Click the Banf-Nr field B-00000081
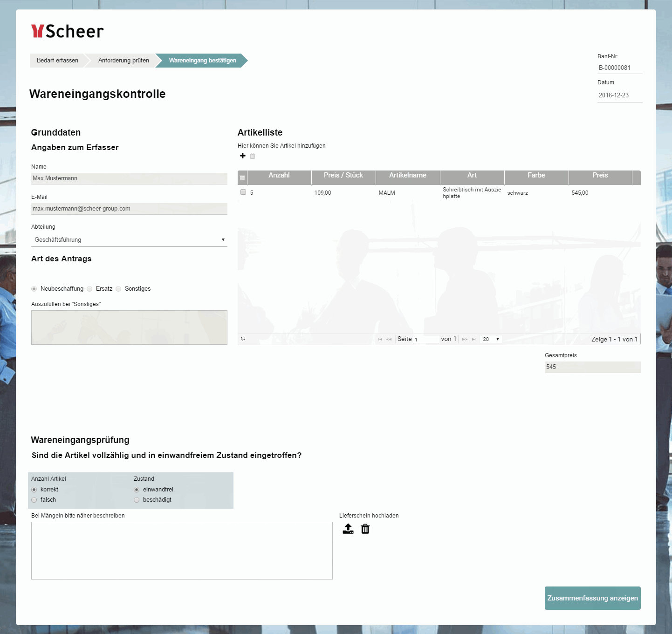 pyautogui.click(x=620, y=68)
